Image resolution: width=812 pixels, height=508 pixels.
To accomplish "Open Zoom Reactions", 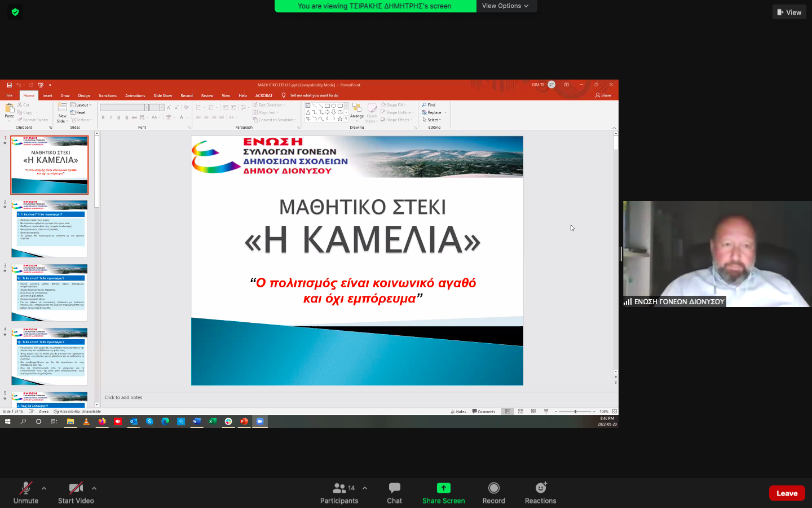I will click(541, 493).
